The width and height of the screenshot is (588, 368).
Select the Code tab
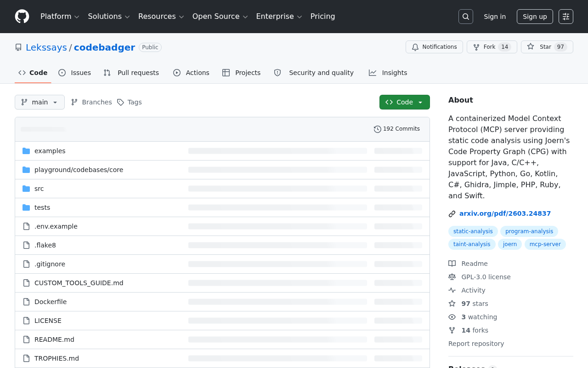[x=33, y=73]
